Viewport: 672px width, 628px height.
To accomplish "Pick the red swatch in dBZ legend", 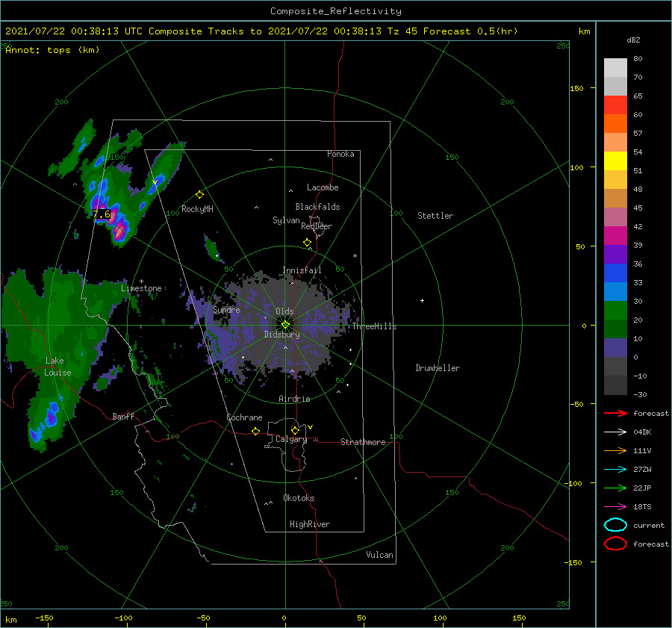I will [615, 105].
